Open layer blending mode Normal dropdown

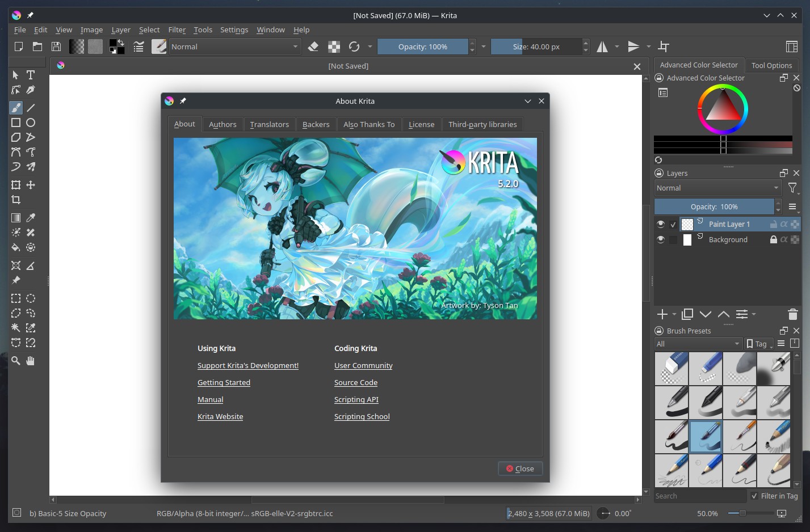coord(718,188)
